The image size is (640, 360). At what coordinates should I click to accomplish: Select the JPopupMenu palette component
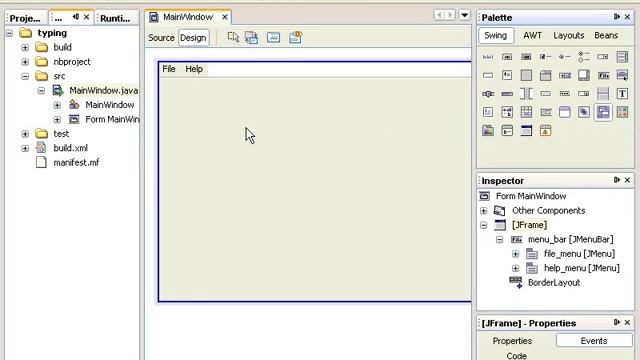622,75
